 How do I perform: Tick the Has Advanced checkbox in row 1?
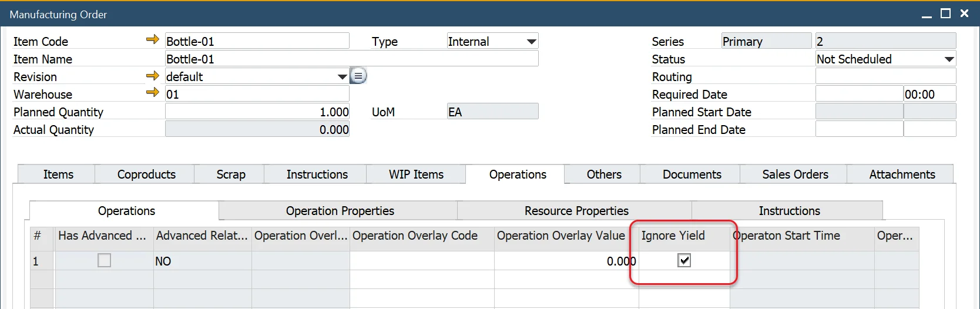104,260
